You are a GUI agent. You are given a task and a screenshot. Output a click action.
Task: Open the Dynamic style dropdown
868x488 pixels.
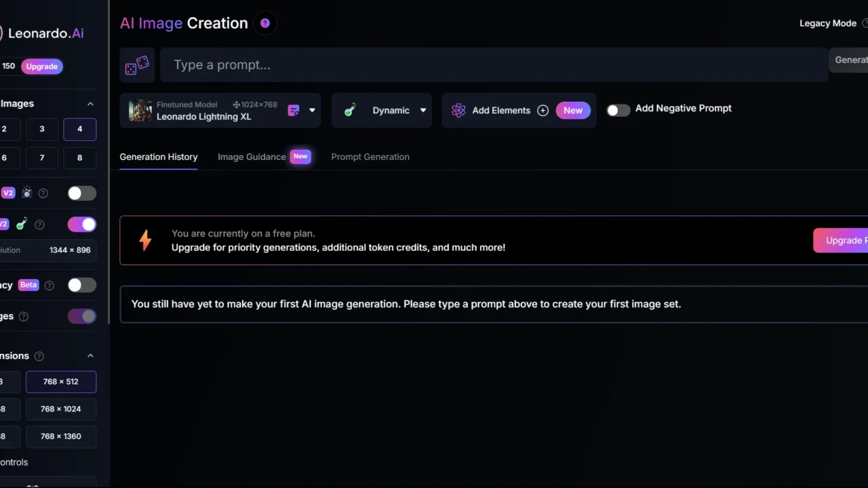pos(422,110)
